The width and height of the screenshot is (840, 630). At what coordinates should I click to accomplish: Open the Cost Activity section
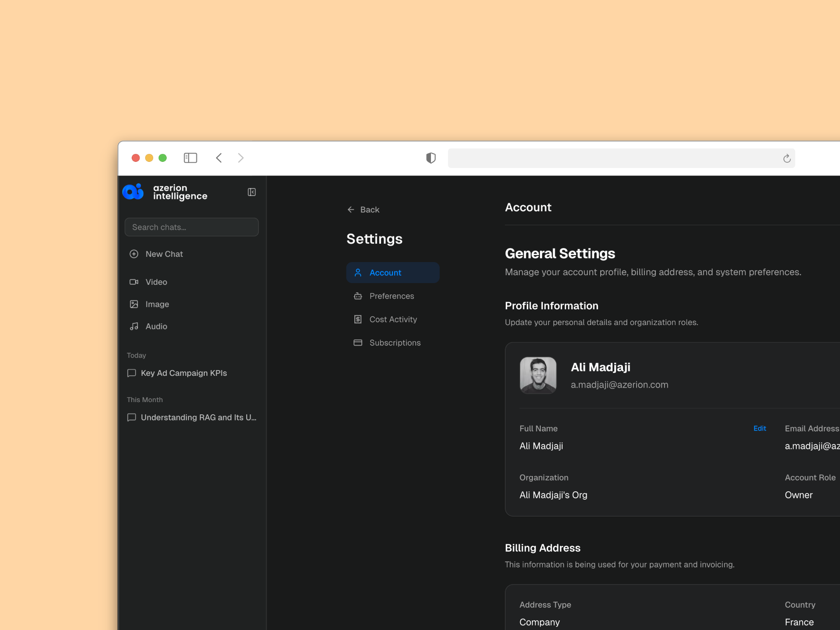(392, 319)
